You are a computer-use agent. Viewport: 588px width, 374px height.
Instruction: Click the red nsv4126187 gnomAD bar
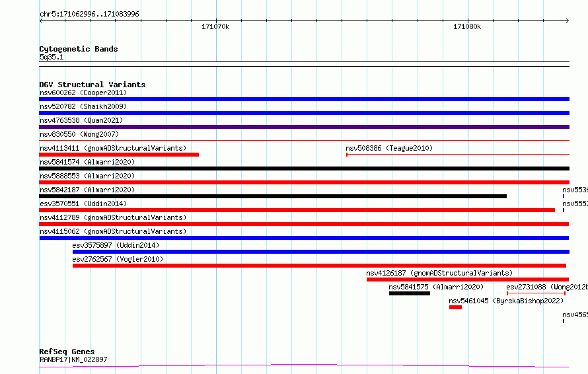468,280
